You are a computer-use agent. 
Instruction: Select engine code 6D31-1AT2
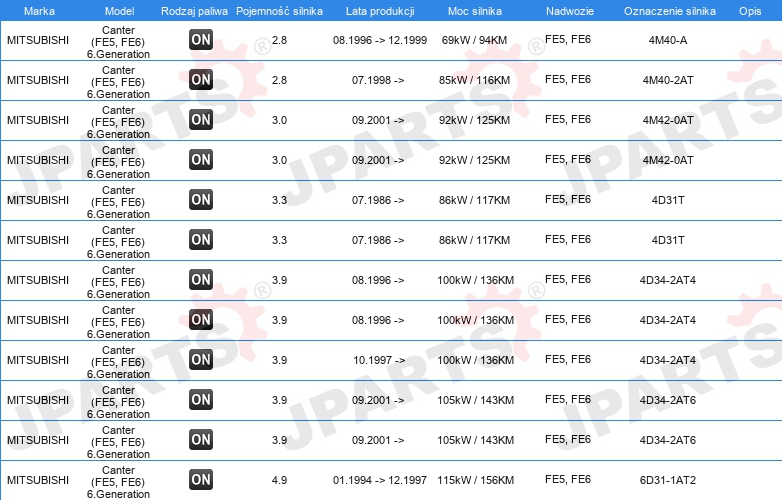coord(668,480)
